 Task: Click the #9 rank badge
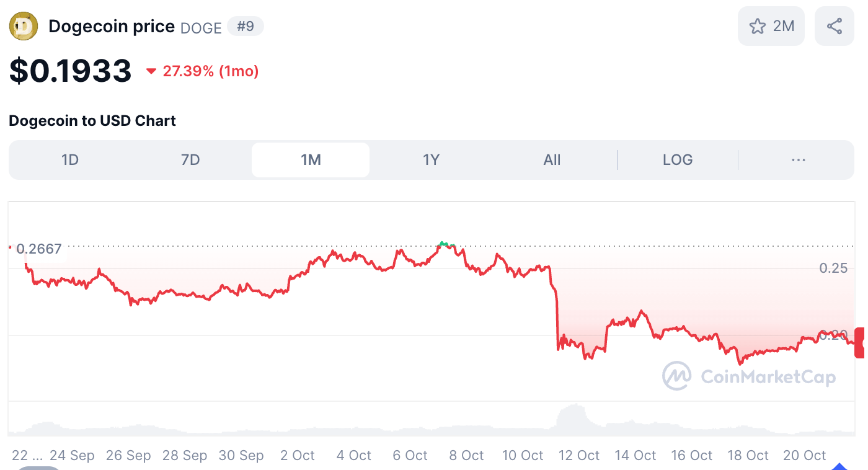tap(246, 27)
